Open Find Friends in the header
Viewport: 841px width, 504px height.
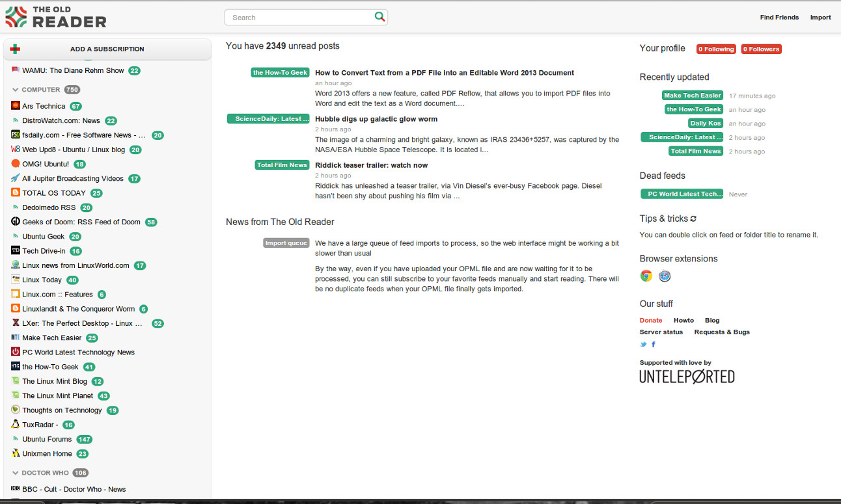tap(779, 18)
